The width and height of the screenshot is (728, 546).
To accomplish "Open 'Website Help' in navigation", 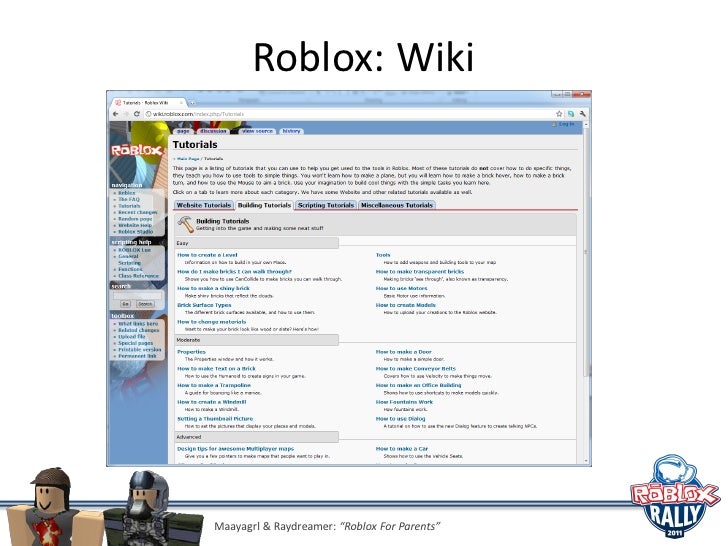I will (x=135, y=225).
